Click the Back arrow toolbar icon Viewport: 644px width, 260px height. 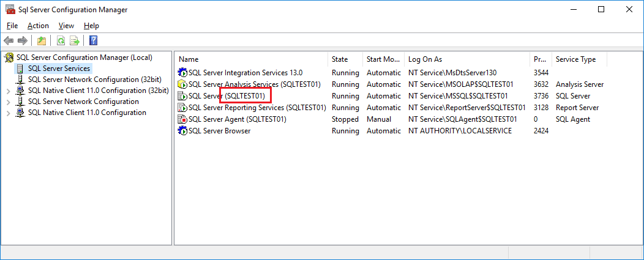[9, 41]
